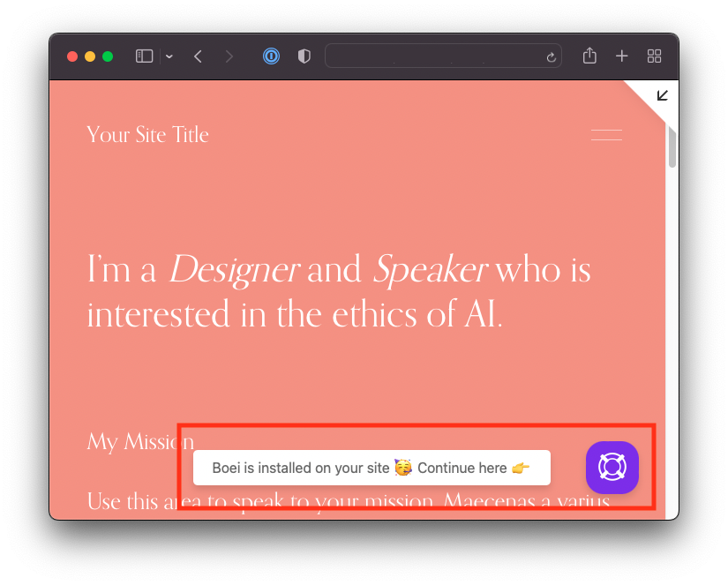Go forward to the next page
The width and height of the screenshot is (728, 585).
click(x=229, y=56)
